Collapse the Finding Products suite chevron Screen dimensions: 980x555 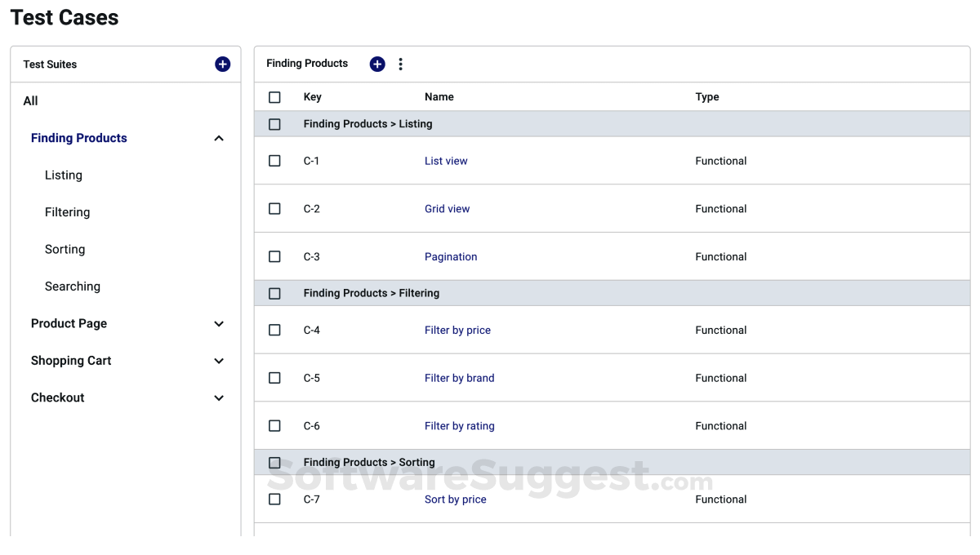tap(219, 138)
